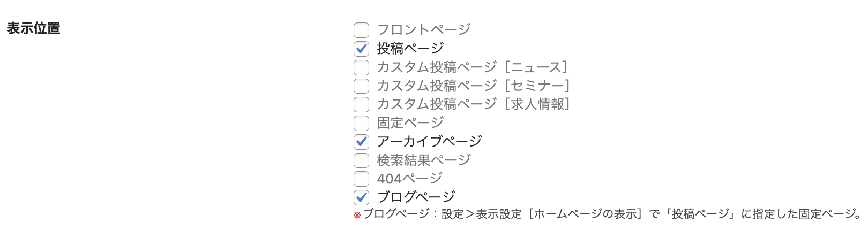Disable the アーカイブページ checkbox

pos(362,142)
